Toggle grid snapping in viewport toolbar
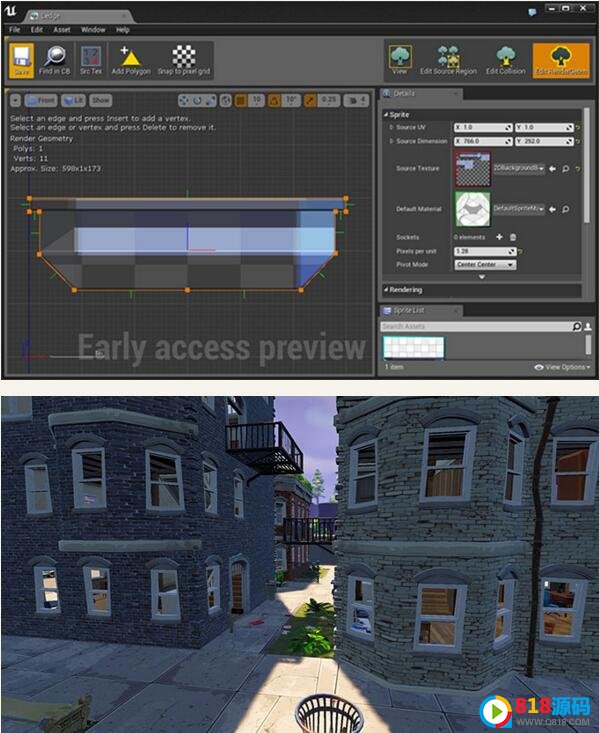Viewport: 599px width, 733px height. click(241, 100)
